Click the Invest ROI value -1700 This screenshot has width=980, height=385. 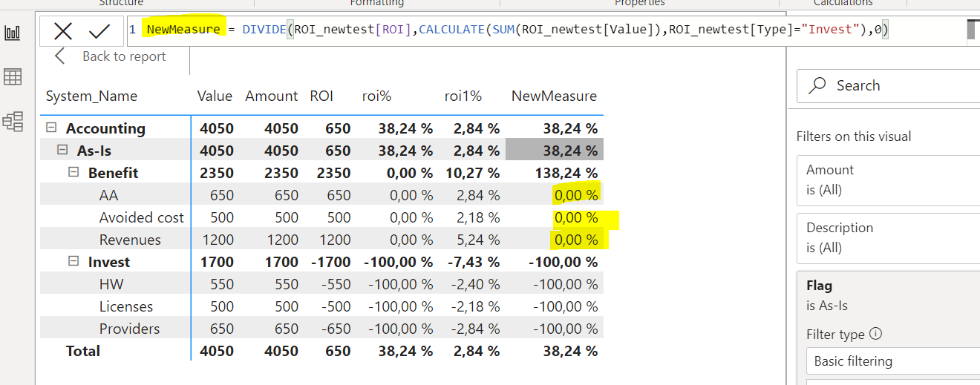coord(330,262)
